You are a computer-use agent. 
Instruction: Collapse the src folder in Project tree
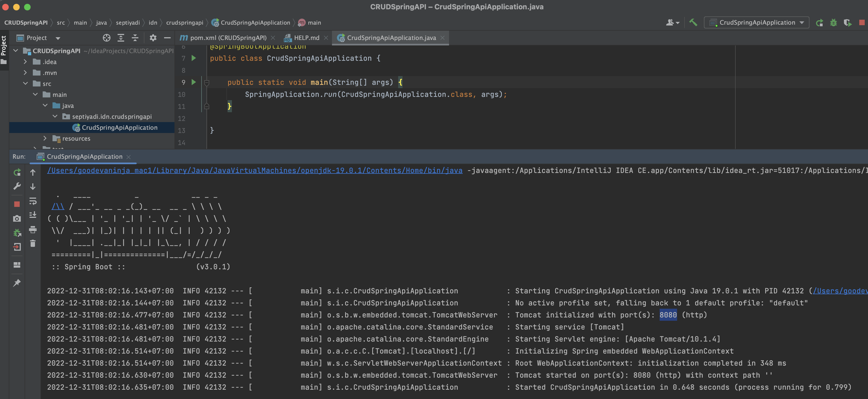[26, 83]
